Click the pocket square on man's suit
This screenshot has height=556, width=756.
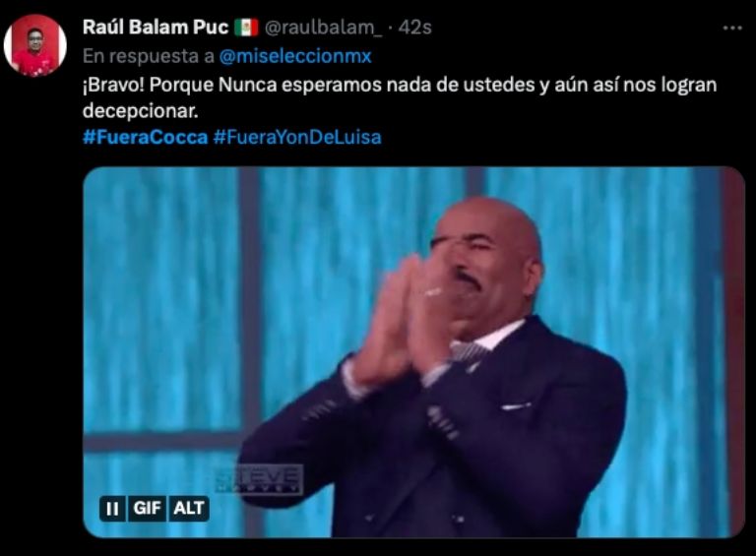coord(516,406)
